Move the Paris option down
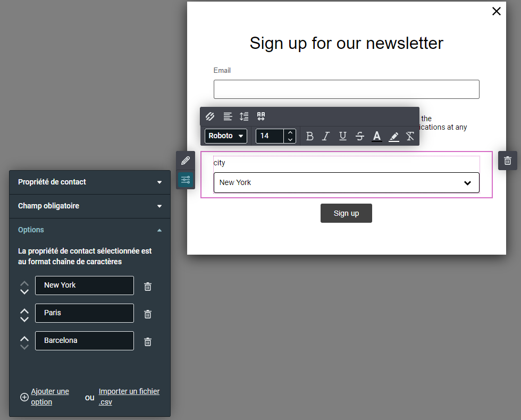Screen dimensions: 521x420 tap(24, 320)
